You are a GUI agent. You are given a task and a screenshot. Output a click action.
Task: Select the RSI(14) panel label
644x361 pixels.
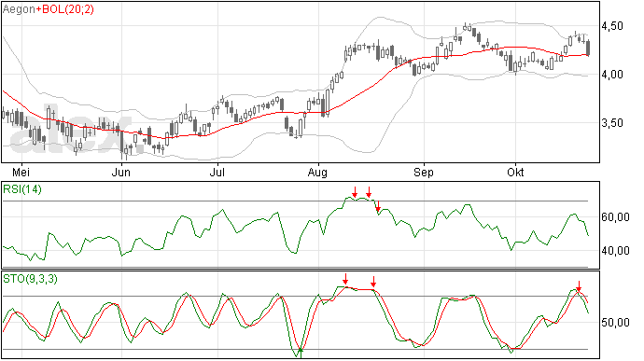[22, 189]
